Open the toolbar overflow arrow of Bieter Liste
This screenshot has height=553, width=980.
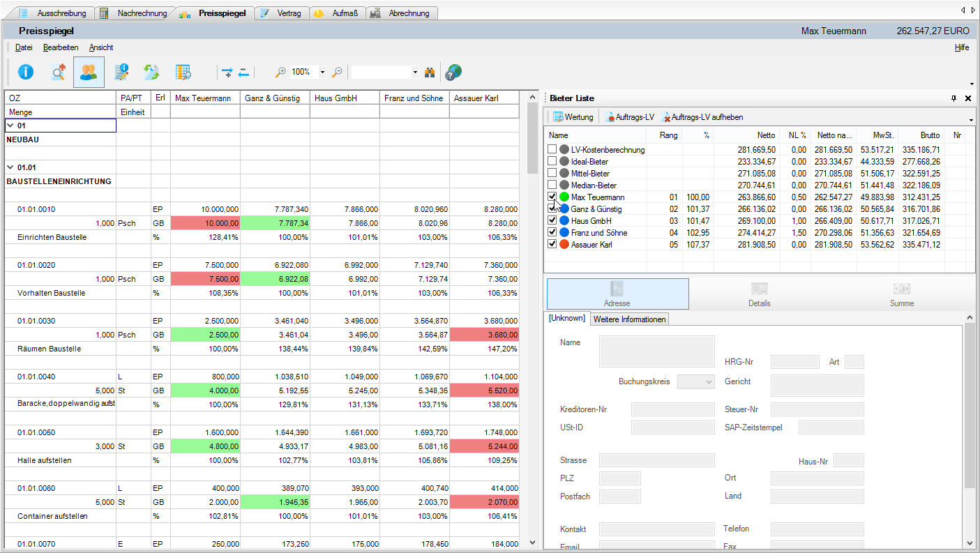970,121
